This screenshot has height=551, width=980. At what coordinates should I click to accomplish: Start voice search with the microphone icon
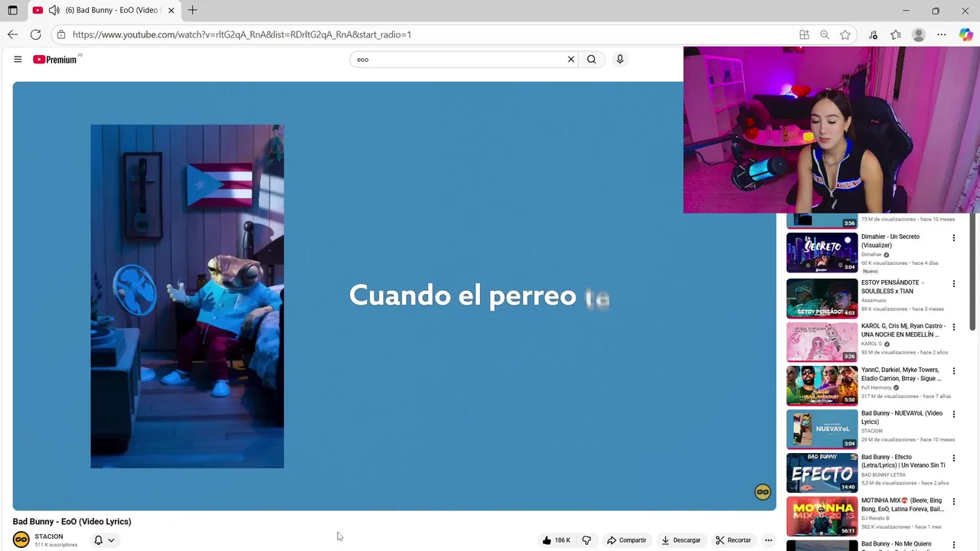(620, 59)
